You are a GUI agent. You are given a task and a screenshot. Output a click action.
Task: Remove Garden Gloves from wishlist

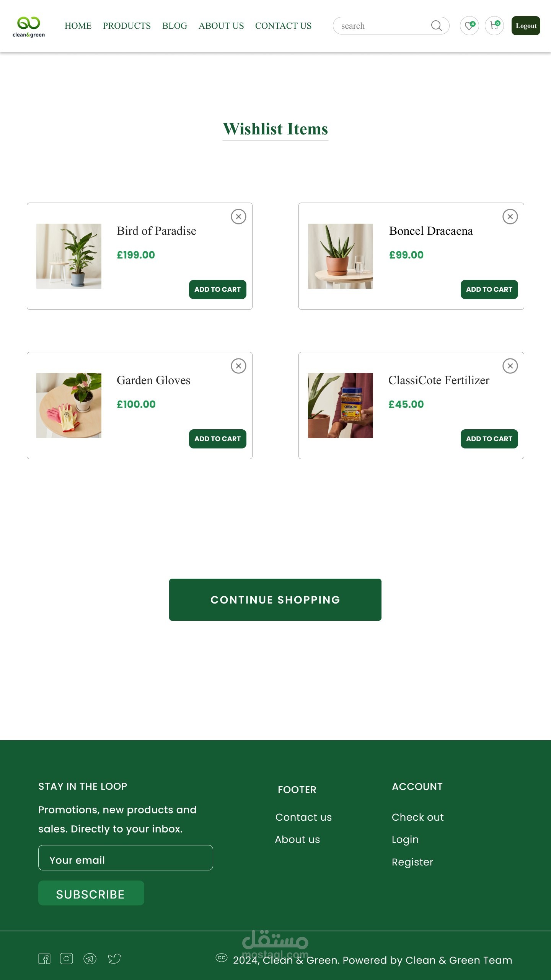[238, 366]
